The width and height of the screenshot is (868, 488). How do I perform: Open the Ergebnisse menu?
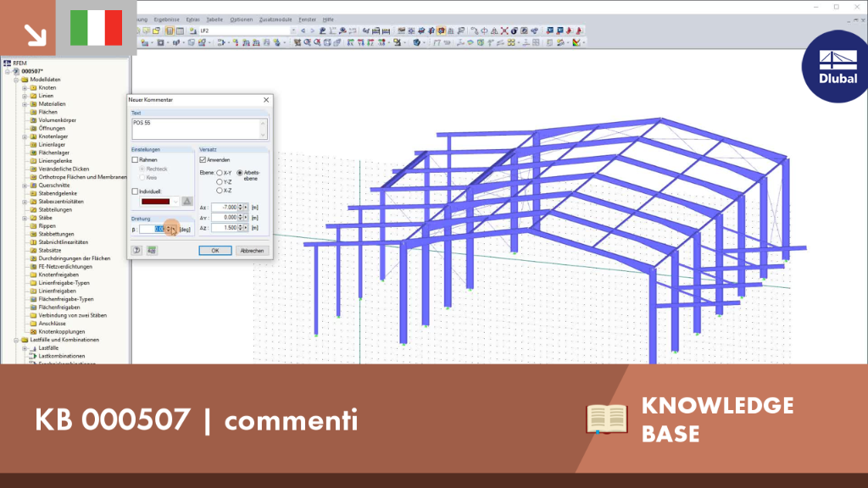(166, 19)
